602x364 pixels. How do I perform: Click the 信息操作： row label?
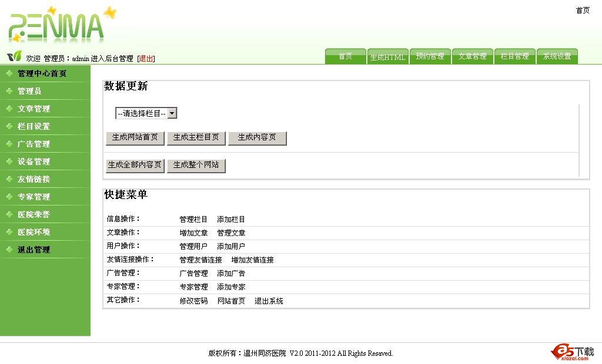pos(123,218)
